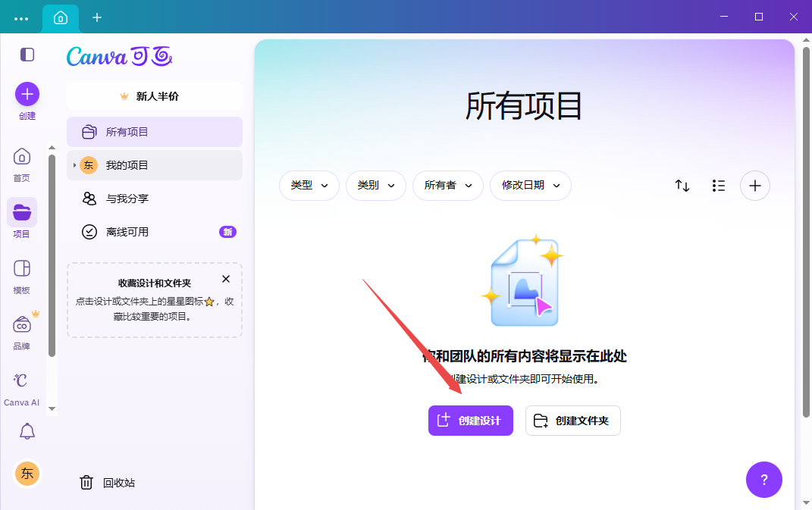
Task: Open the 类别 filter dropdown
Action: (x=376, y=186)
